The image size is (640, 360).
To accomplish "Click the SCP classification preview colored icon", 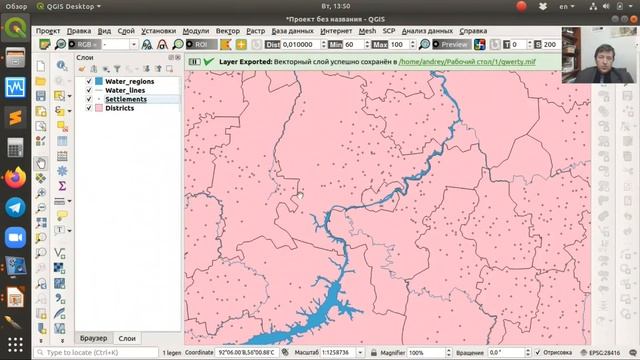I will coord(480,44).
